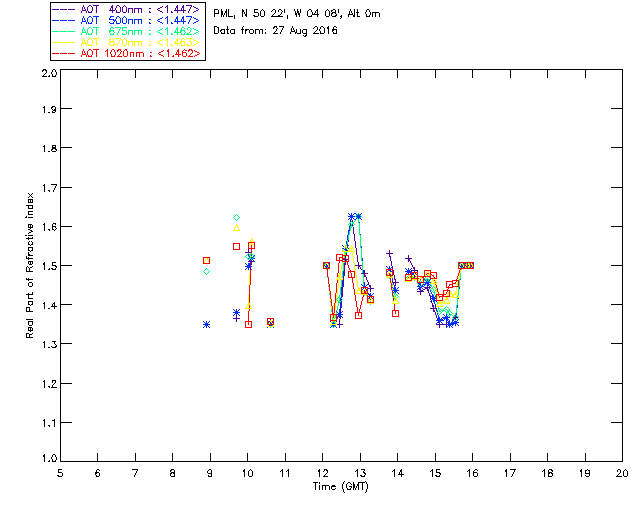Click the red square at 1.35 near 10 GMT

coord(248,325)
